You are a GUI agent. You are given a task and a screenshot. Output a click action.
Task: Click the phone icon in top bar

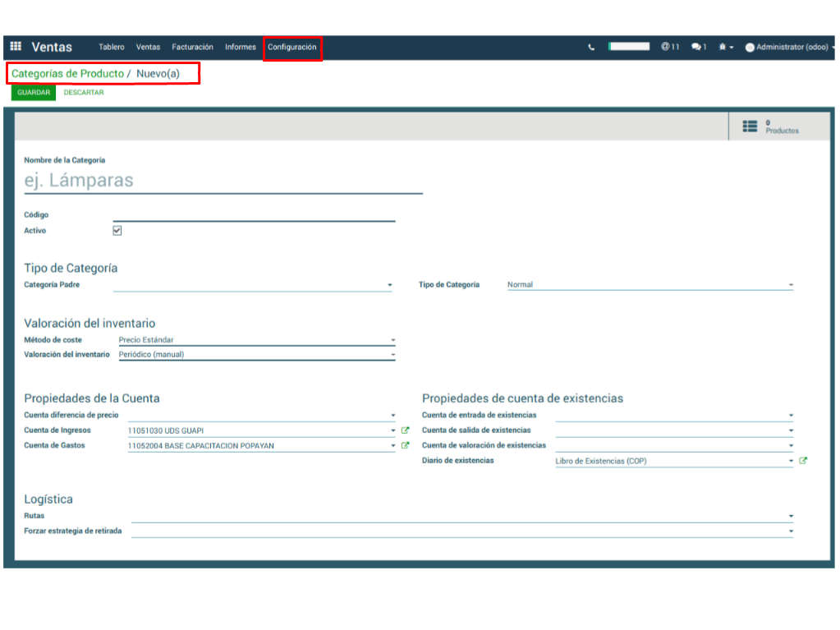tap(591, 48)
